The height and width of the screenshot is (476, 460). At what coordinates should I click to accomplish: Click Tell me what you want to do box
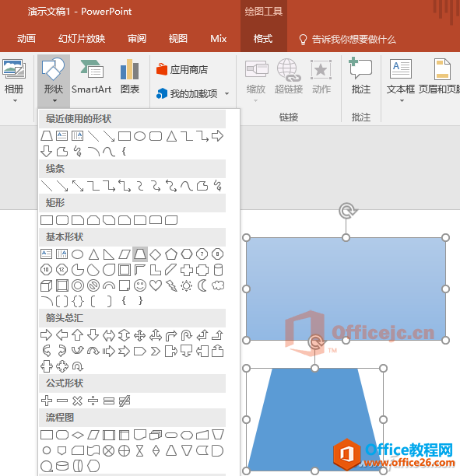pos(348,40)
